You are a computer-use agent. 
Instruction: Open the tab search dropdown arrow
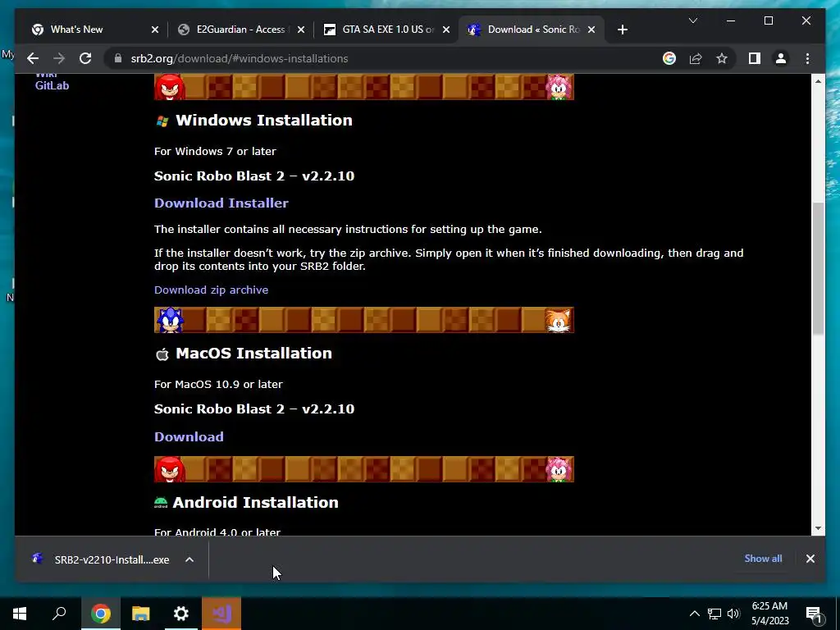[x=692, y=21]
